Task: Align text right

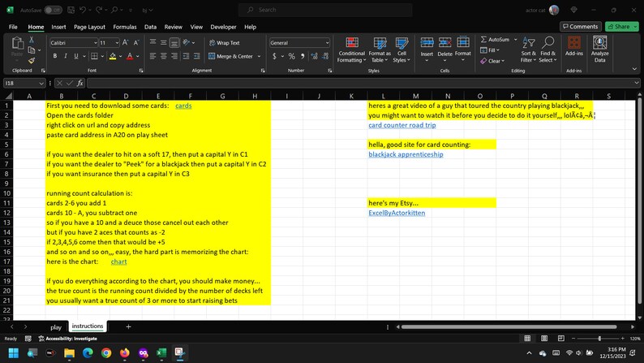Action: (174, 56)
